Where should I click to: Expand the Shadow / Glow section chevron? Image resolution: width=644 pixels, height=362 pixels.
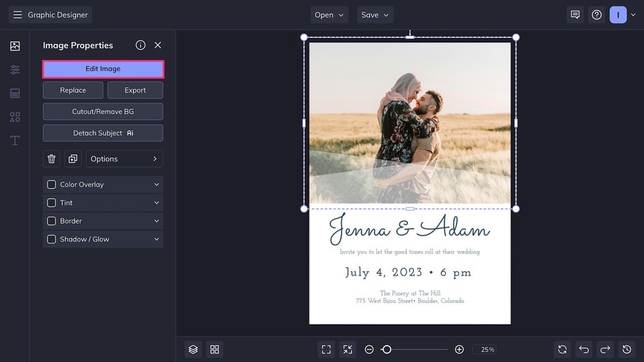(156, 239)
